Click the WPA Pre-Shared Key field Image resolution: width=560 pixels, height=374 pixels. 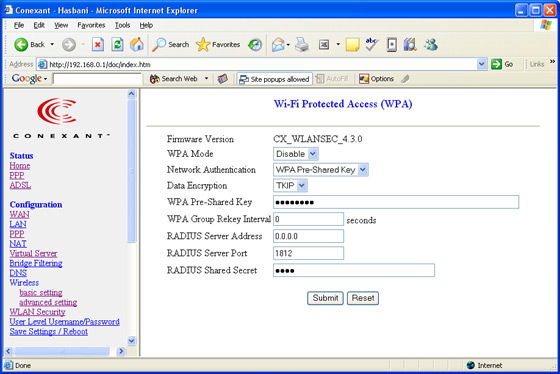click(396, 202)
